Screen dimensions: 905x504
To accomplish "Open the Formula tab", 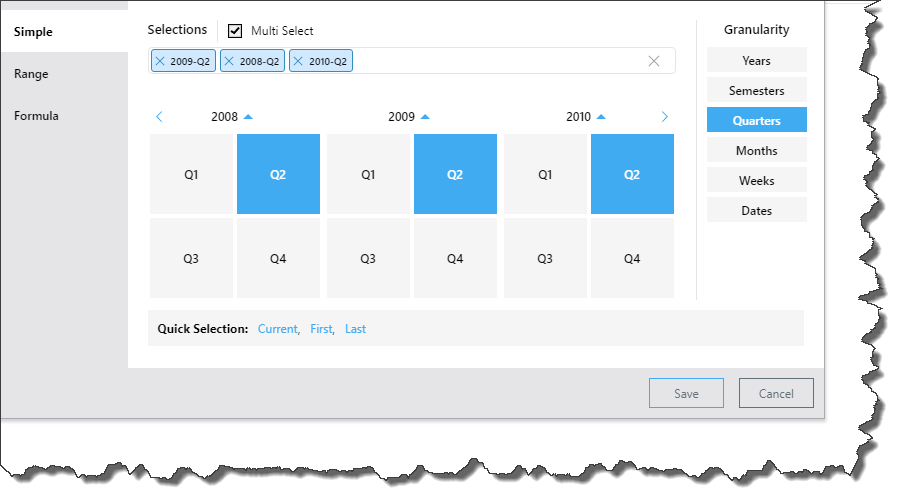I will pyautogui.click(x=36, y=116).
